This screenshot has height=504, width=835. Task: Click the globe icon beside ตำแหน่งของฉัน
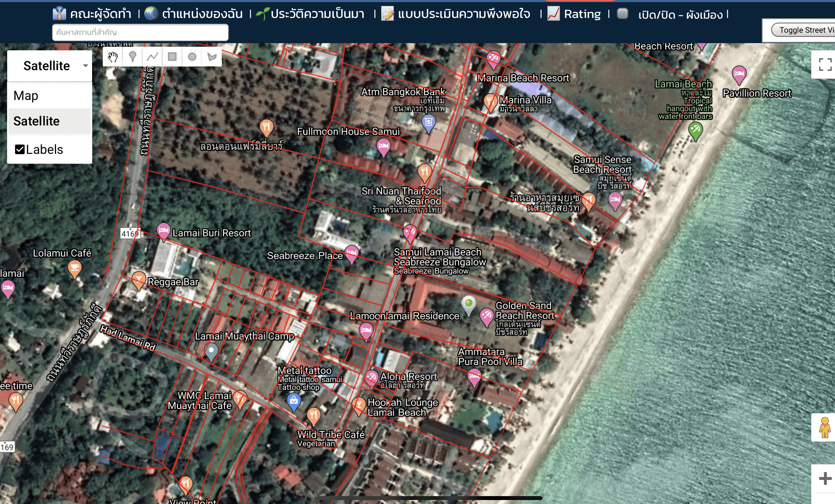click(x=151, y=13)
